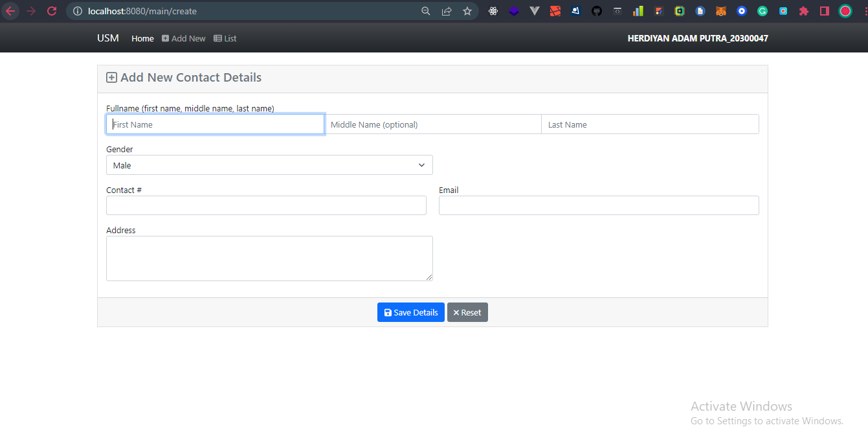Open the Grammarly extension icon
Image resolution: width=868 pixels, height=434 pixels.
pyautogui.click(x=762, y=11)
